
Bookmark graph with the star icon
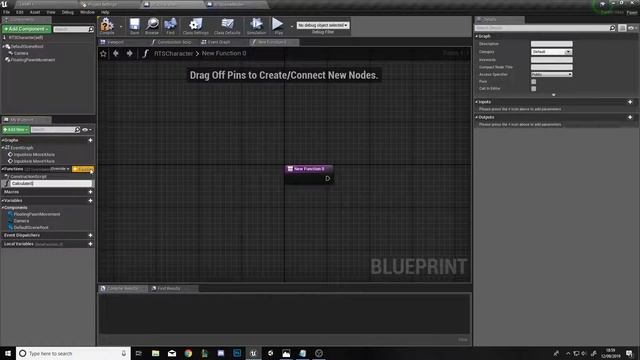103,53
